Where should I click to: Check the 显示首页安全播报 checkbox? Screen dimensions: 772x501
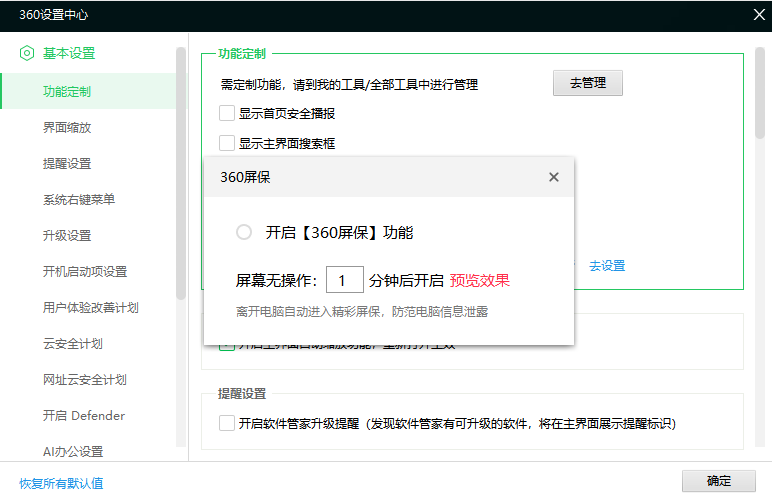[x=227, y=113]
